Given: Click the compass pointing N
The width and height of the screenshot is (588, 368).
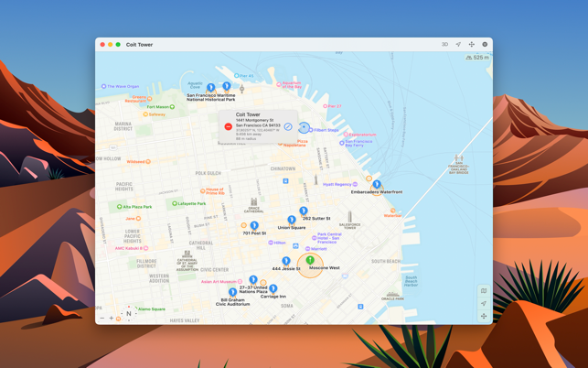Looking at the screenshot, I should (129, 314).
